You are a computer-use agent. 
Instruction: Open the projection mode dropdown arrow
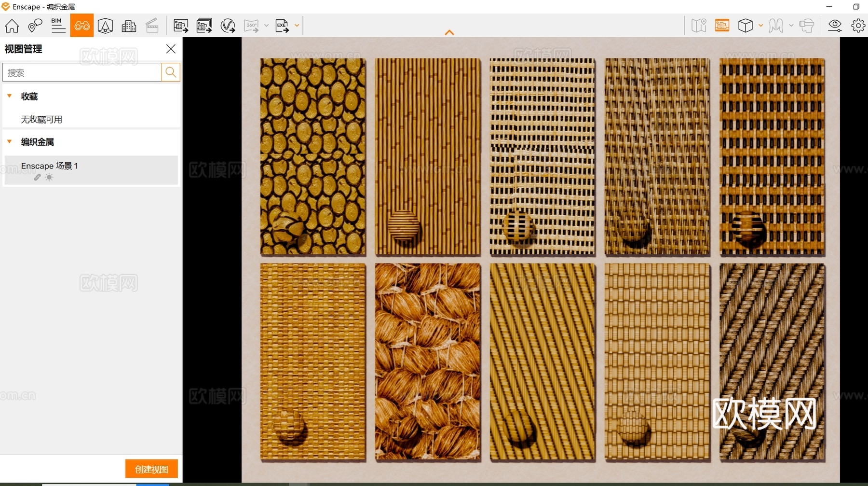pos(761,26)
